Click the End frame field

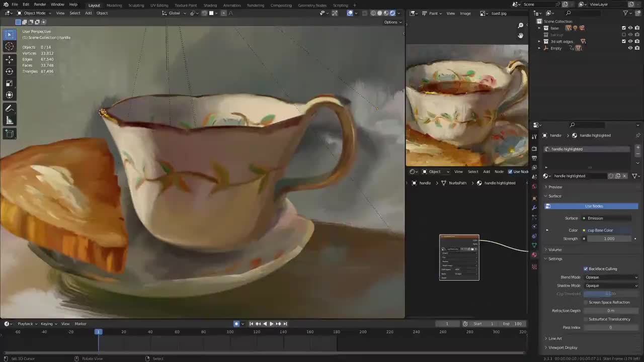(513, 324)
